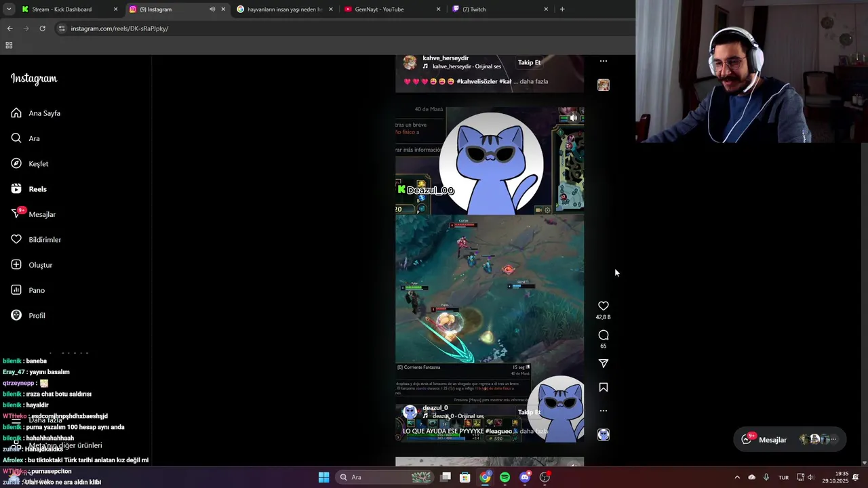This screenshot has width=868, height=488.
Task: Close the Instagram browser tab
Action: pos(223,9)
